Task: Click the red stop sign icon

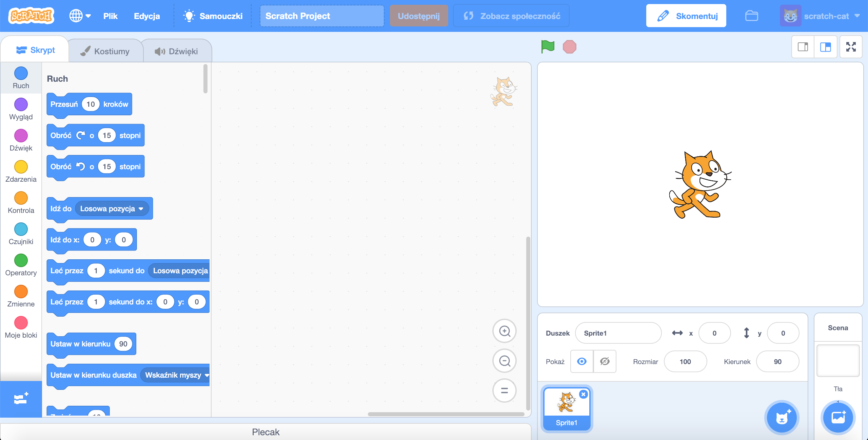Action: coord(570,47)
